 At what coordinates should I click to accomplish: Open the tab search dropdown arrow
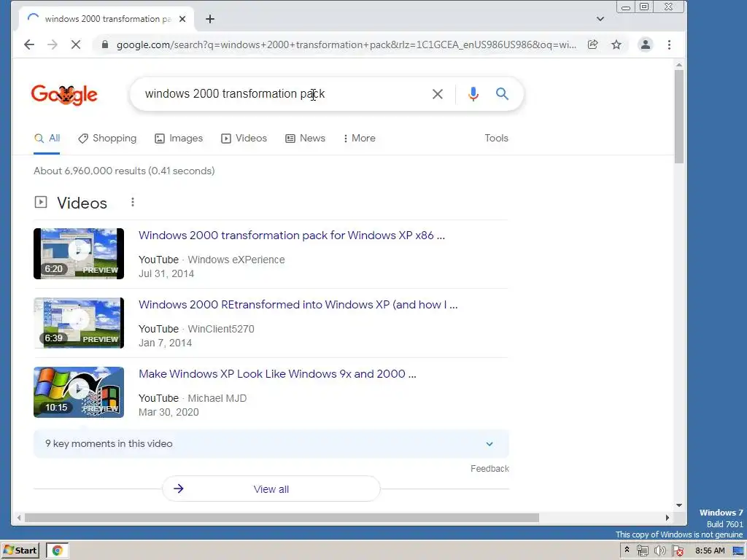[600, 19]
